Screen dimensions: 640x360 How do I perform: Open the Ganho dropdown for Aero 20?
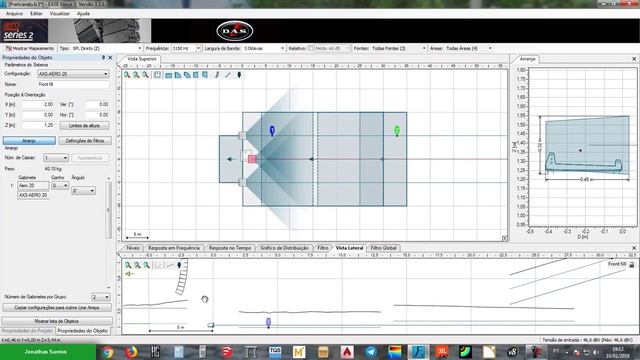60,186
